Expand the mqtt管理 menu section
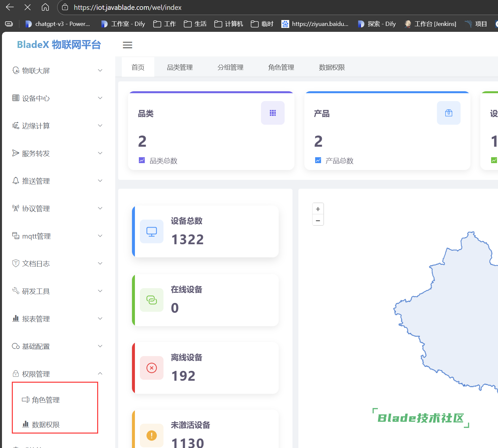The image size is (498, 448). tap(57, 236)
